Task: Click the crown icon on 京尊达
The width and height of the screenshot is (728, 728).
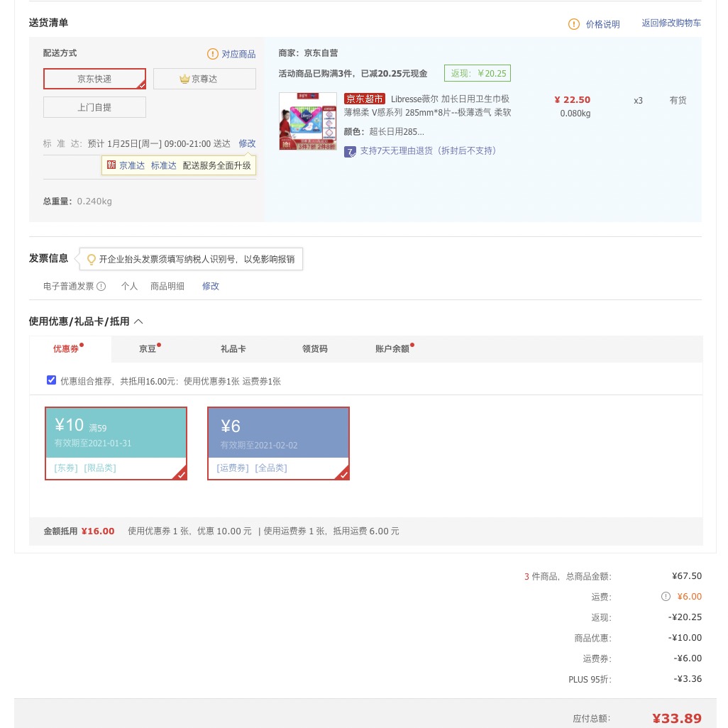Action: (184, 79)
